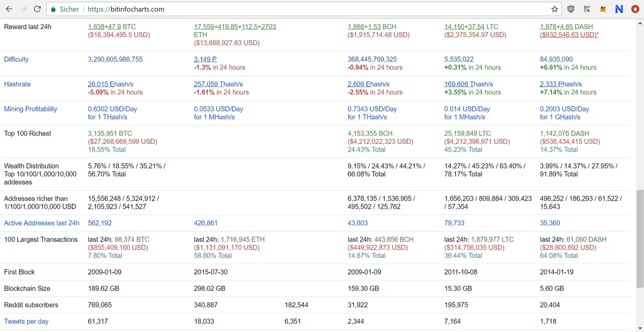Screen dimensions: 644x332
Task: Click the Bitcoin Reddit subscribers 769,065 value
Action: [100, 305]
